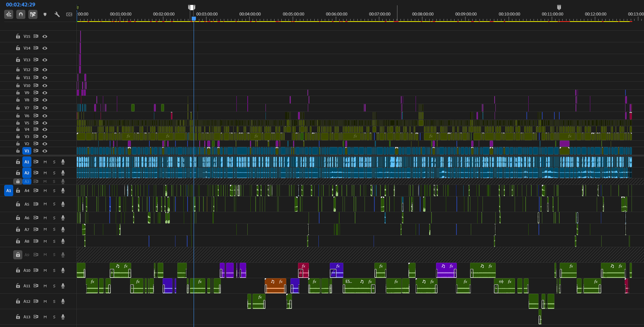Image resolution: width=644 pixels, height=327 pixels.
Task: Select the pink fx clip on A10
Action: pos(304,270)
